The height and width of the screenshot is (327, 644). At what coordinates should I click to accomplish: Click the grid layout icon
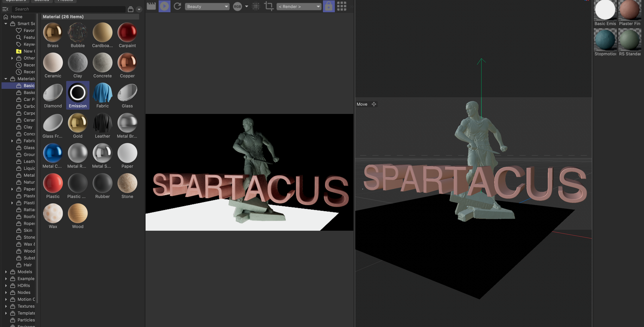(x=342, y=6)
